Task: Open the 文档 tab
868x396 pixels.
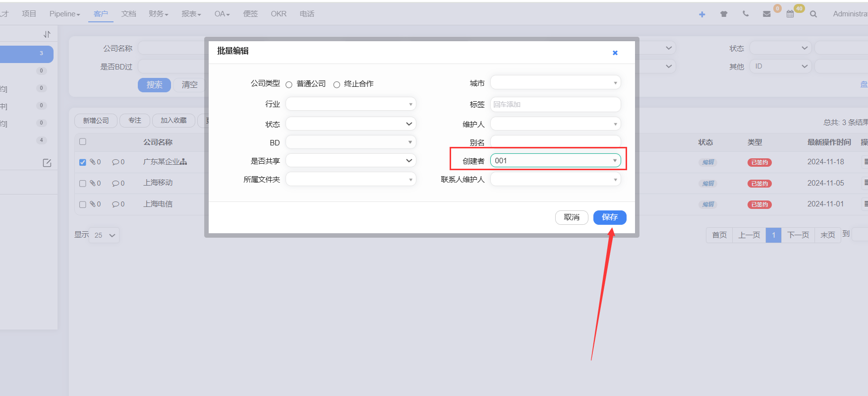Action: tap(128, 14)
